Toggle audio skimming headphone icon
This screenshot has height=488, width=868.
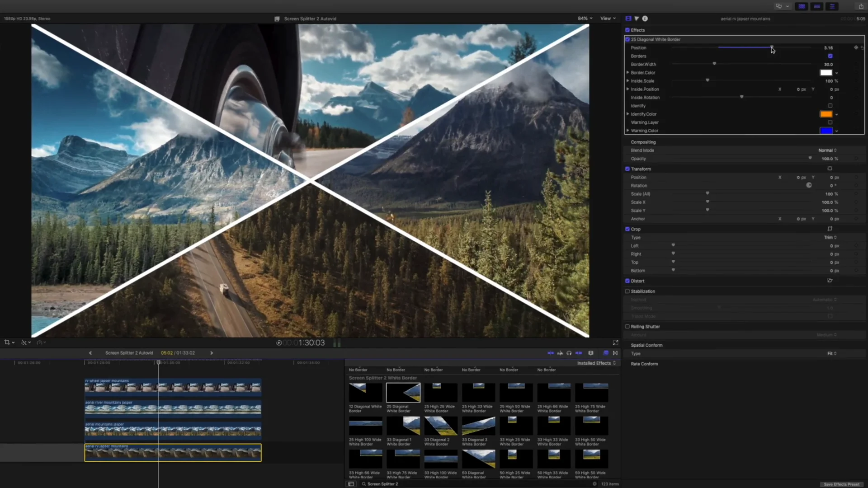coord(569,353)
